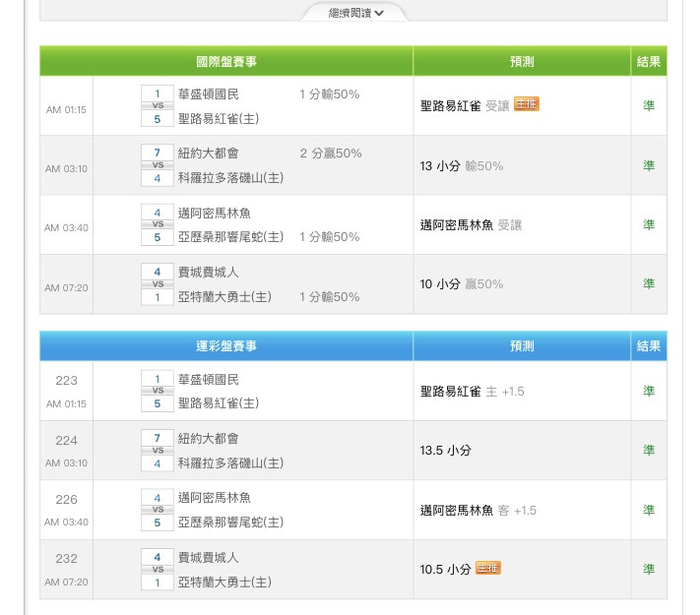
Task: Click the 聖路易紅雀 主 +1.5 prediction
Action: (x=472, y=392)
